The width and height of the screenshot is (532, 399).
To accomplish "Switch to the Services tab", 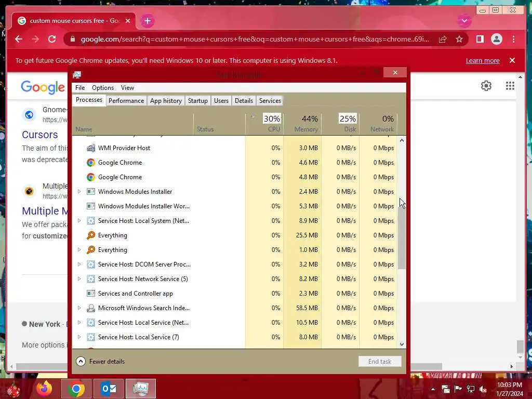I will click(270, 101).
